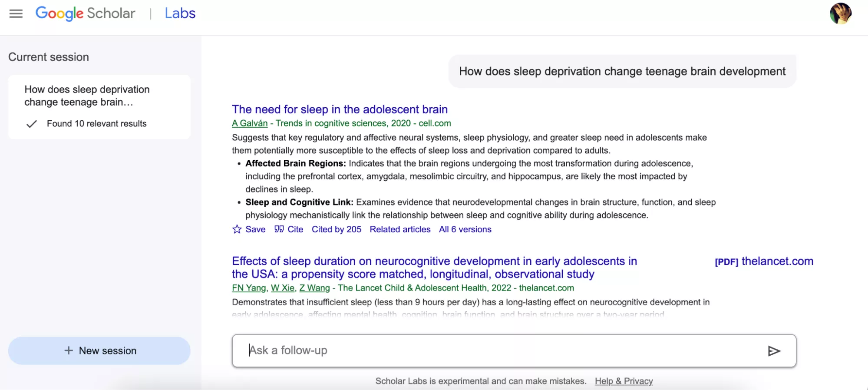
Task: Open author Z Wang profile
Action: pyautogui.click(x=315, y=288)
